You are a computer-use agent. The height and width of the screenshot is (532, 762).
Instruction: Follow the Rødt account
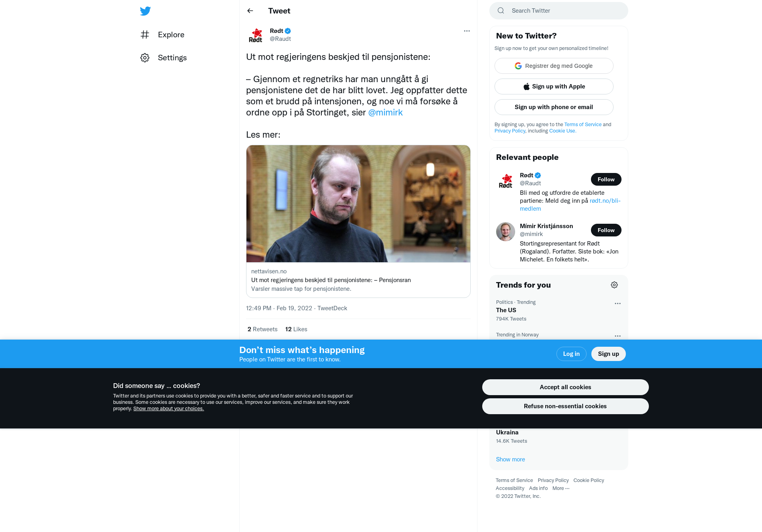(606, 179)
